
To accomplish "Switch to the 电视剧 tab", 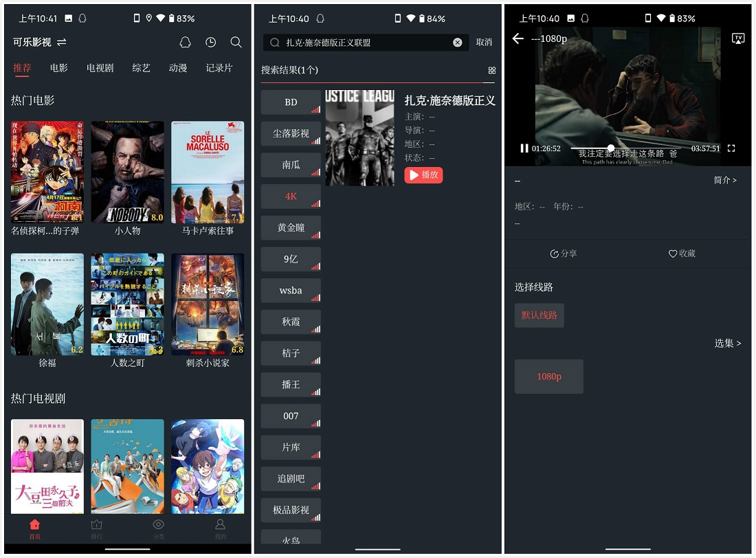I will (100, 68).
